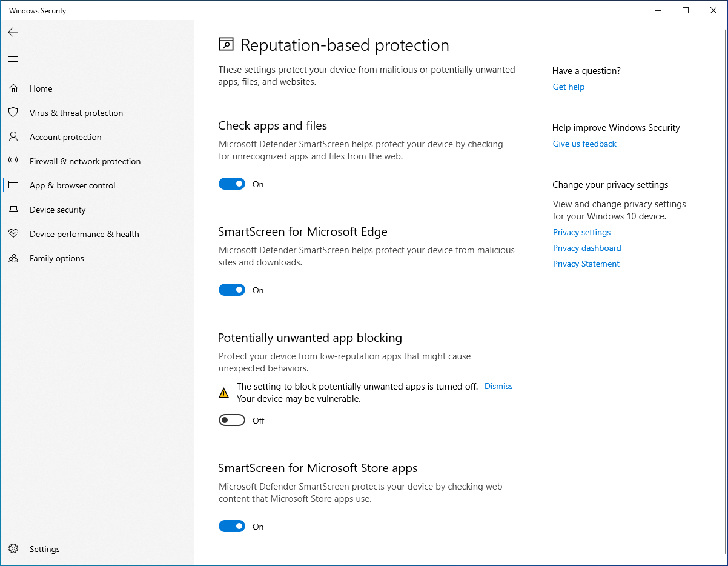Select App & browser control
The image size is (728, 566).
point(98,185)
